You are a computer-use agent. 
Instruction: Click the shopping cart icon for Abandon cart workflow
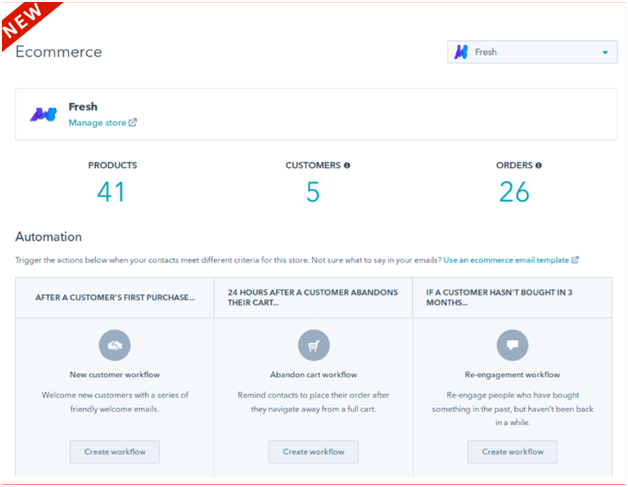pos(314,345)
